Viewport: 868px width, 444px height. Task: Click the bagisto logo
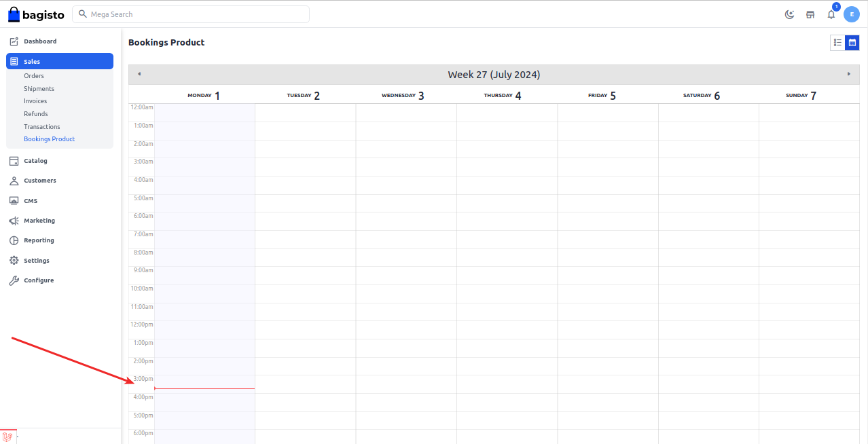36,14
